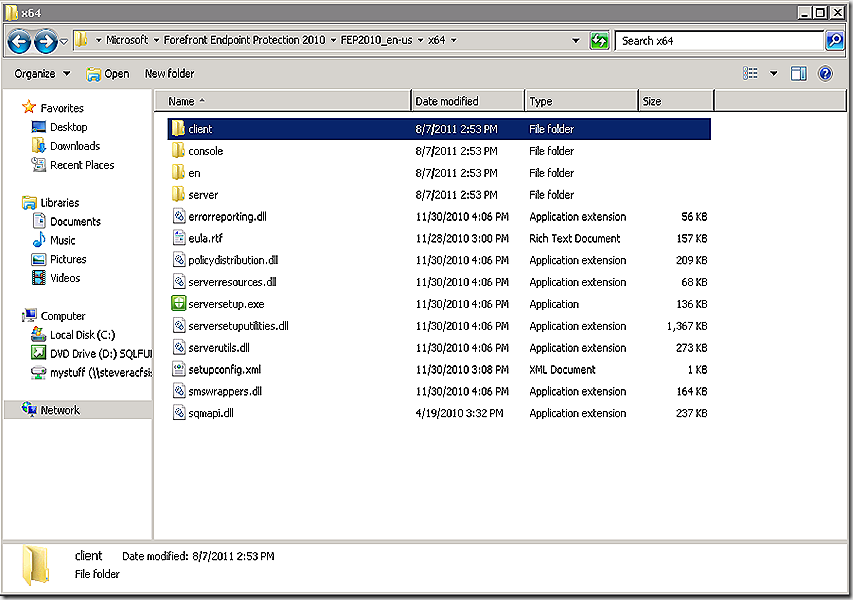Image resolution: width=853 pixels, height=600 pixels.
Task: Go back with the Back arrow button
Action: pyautogui.click(x=19, y=41)
